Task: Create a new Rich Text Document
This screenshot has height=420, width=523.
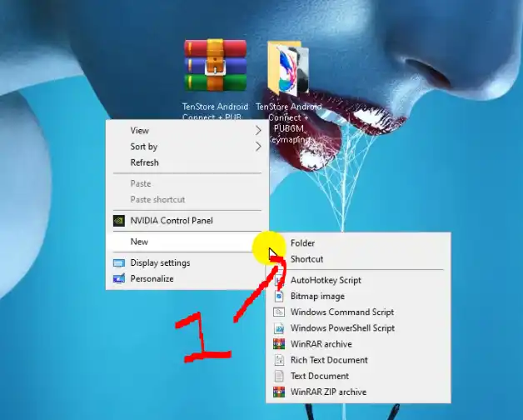Action: tap(328, 360)
